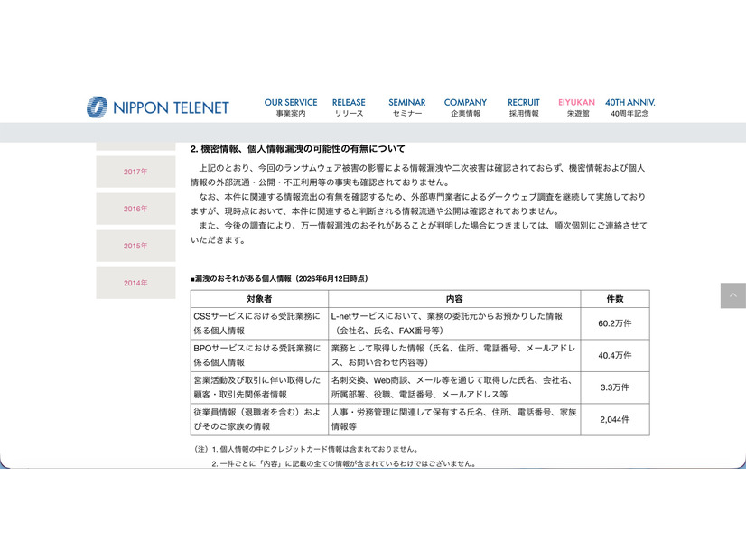Select the 2016年 archive button

[x=135, y=209]
